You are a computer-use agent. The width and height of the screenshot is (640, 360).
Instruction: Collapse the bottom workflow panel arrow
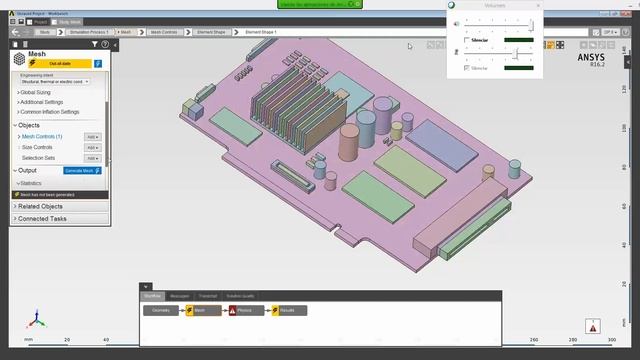click(x=146, y=287)
